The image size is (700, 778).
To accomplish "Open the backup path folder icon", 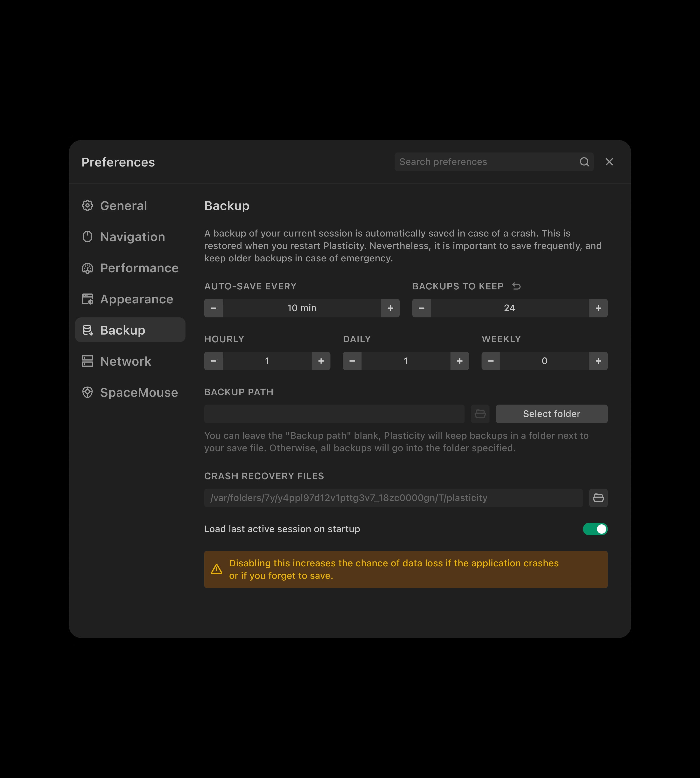I will [x=480, y=414].
